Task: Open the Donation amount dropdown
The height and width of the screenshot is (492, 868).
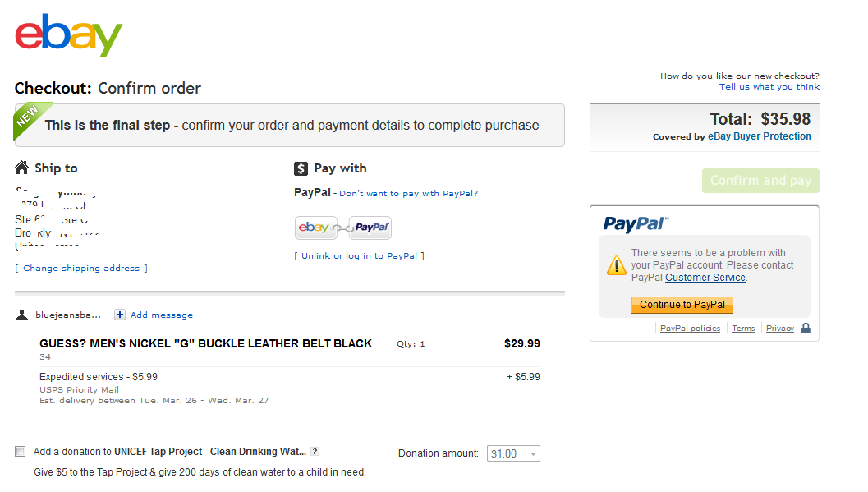Action: coord(513,453)
